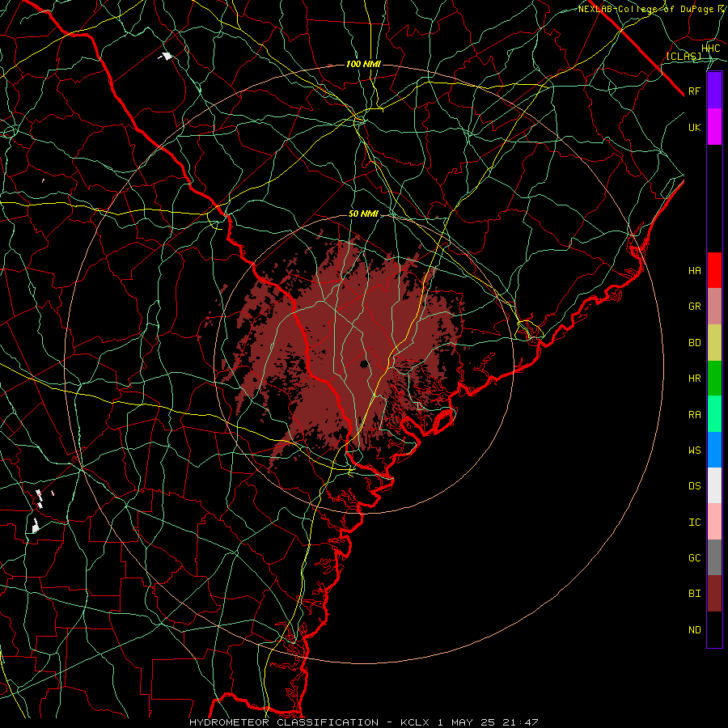
Task: Select the BD yellow legend swatch
Action: (x=714, y=343)
